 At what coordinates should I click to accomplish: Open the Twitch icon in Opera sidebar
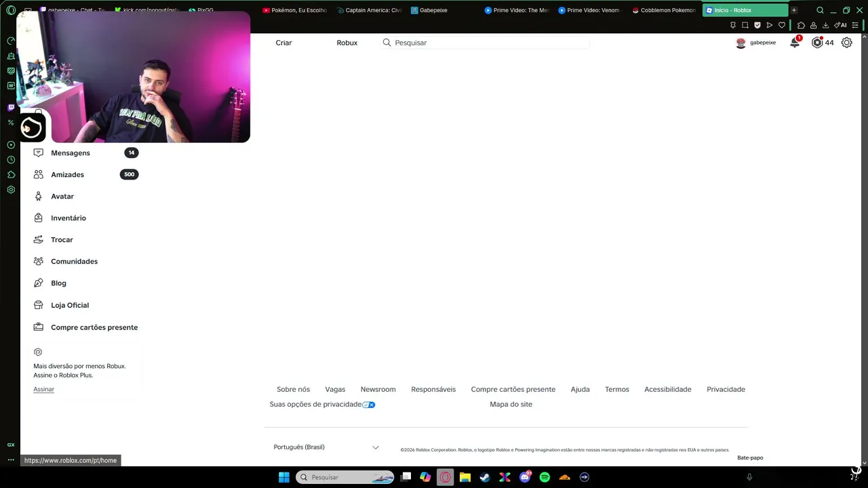coord(11,107)
